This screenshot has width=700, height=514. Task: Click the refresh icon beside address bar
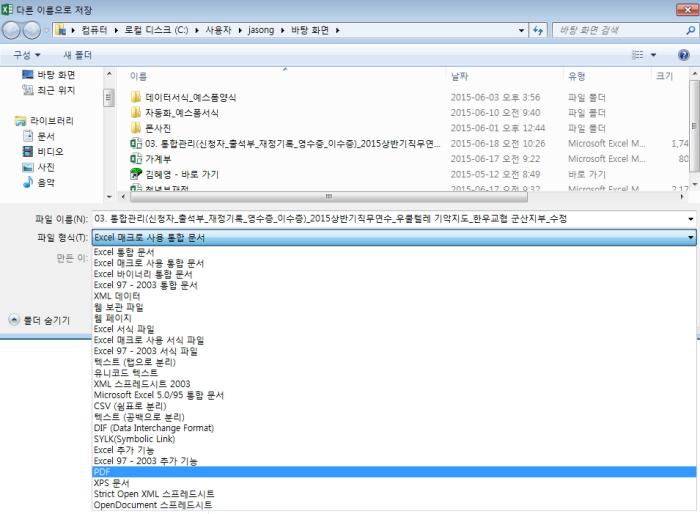[538, 30]
